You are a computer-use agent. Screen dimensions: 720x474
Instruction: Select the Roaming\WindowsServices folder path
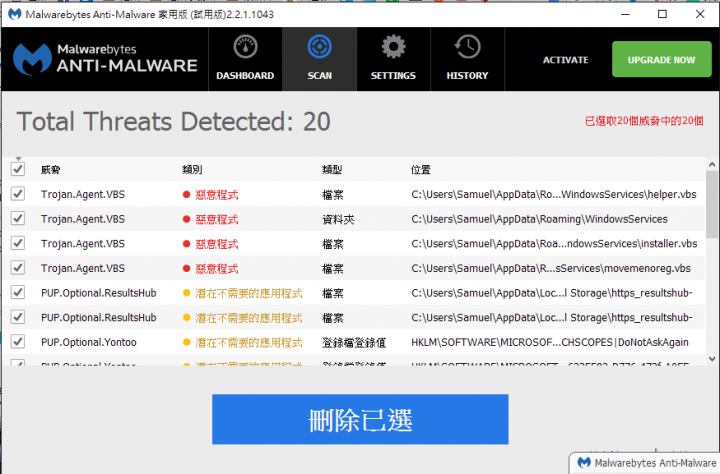tap(540, 219)
